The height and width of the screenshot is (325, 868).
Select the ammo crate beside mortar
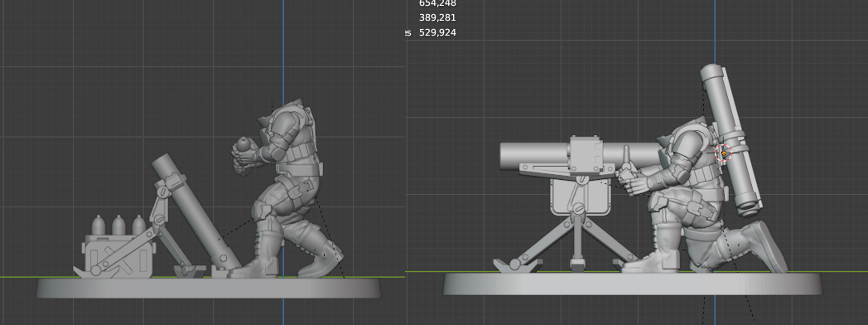point(118,255)
